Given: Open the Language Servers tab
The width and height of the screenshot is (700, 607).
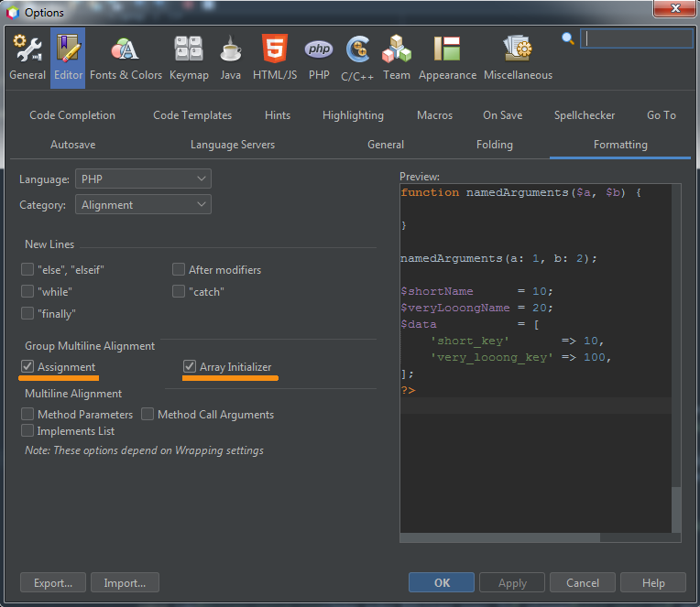Looking at the screenshot, I should 232,145.
